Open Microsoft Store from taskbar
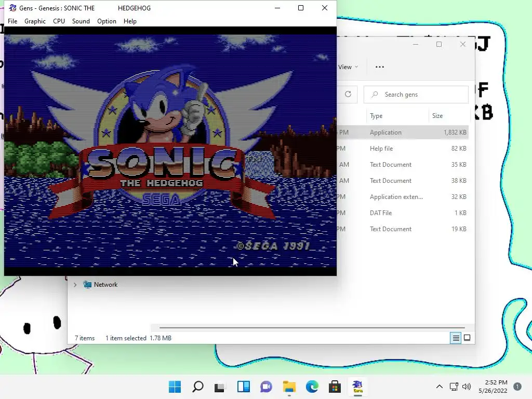532x399 pixels. [x=335, y=387]
